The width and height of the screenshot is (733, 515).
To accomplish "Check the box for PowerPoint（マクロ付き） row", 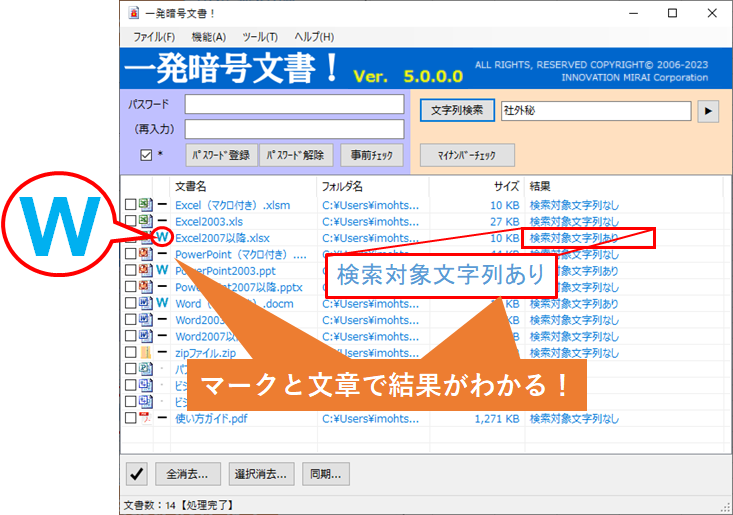I will tap(130, 254).
